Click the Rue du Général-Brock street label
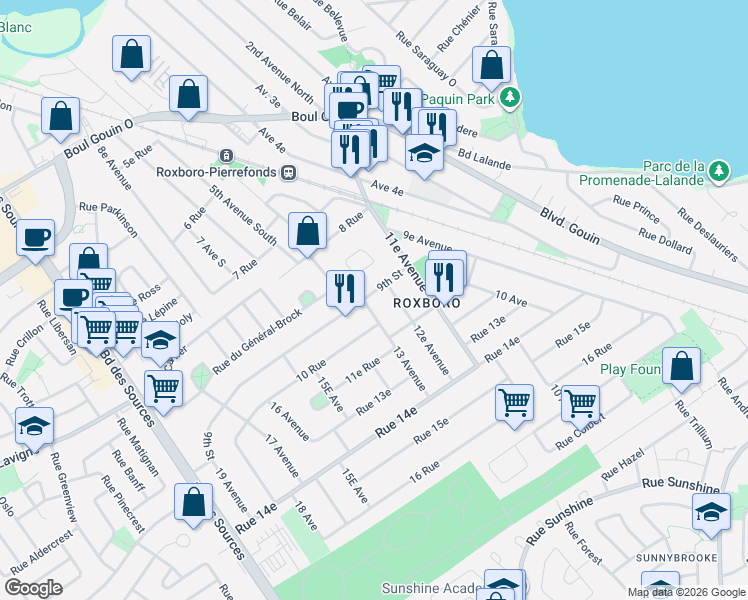Screen dimensions: 748x600 [x=257, y=341]
